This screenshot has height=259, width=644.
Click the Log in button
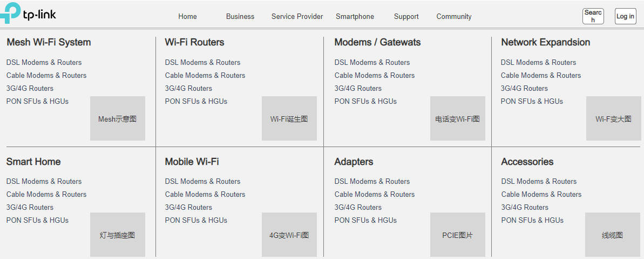625,16
